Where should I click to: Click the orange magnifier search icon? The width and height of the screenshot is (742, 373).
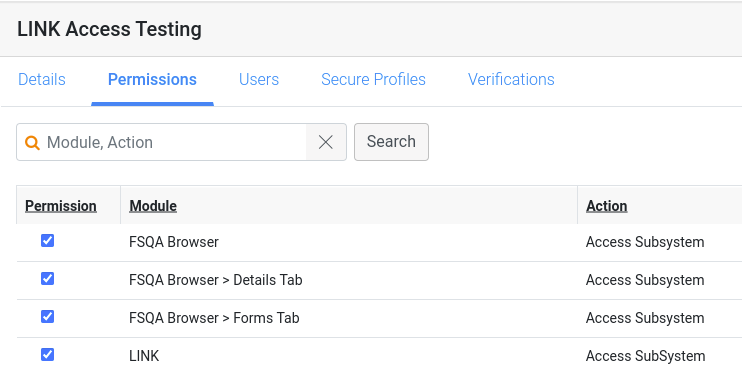(x=32, y=142)
